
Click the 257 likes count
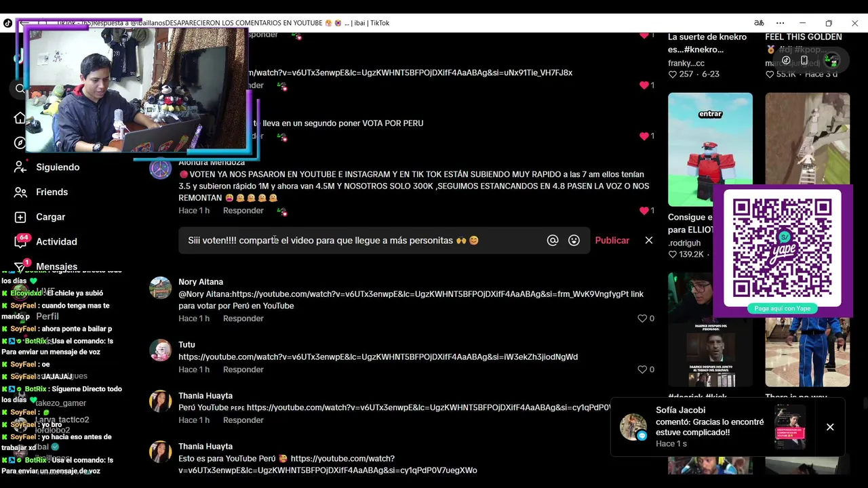681,74
